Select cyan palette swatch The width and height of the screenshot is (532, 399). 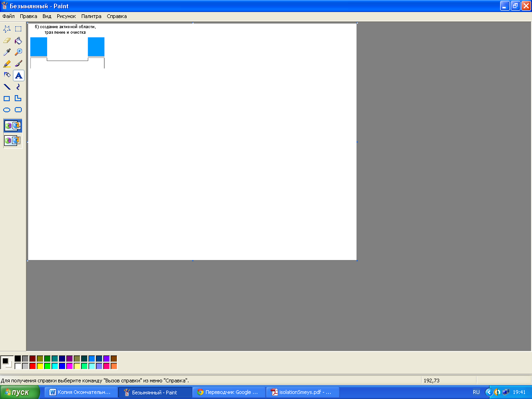pyautogui.click(x=54, y=366)
